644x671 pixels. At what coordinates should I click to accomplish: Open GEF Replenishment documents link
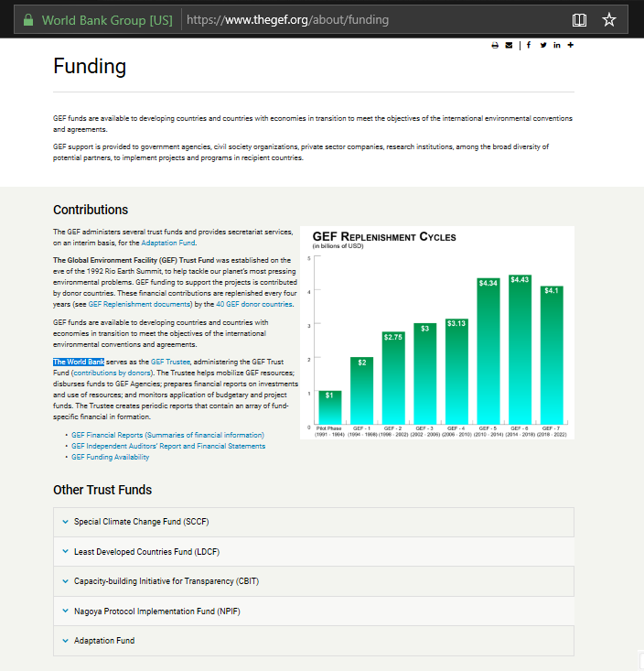pos(139,304)
